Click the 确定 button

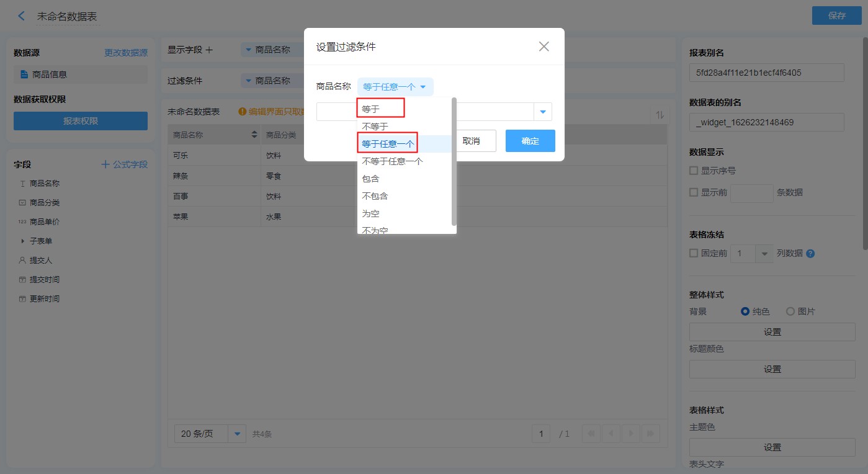pyautogui.click(x=530, y=141)
